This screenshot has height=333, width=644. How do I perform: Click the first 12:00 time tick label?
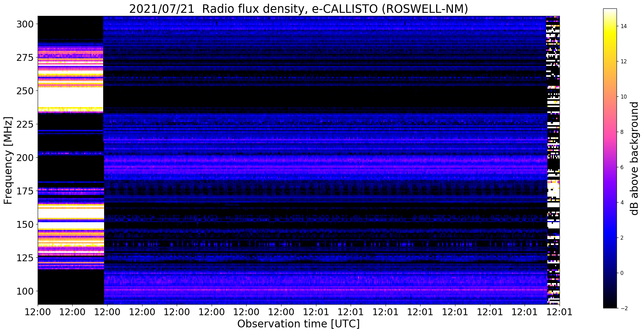tap(38, 312)
